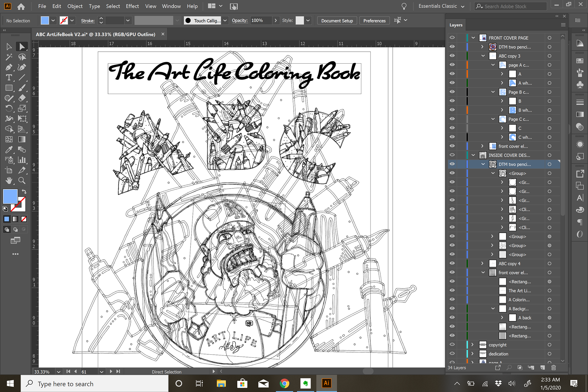Expand the copyright layer

click(x=473, y=345)
